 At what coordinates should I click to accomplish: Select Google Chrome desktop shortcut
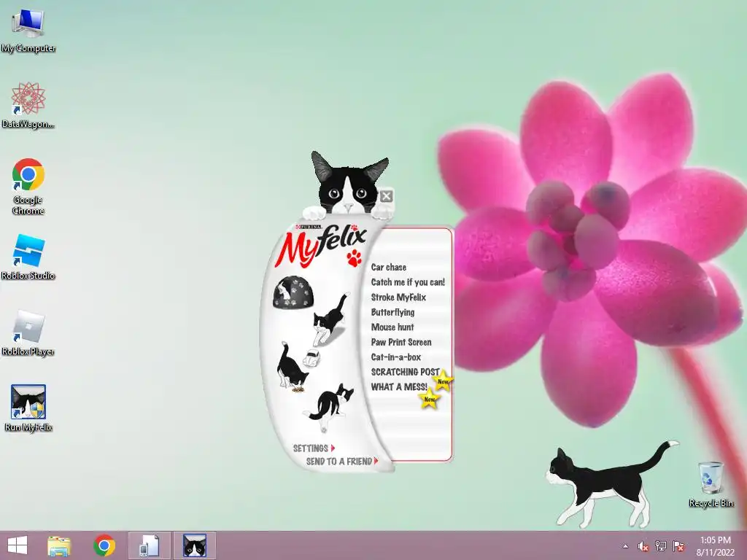tap(28, 187)
